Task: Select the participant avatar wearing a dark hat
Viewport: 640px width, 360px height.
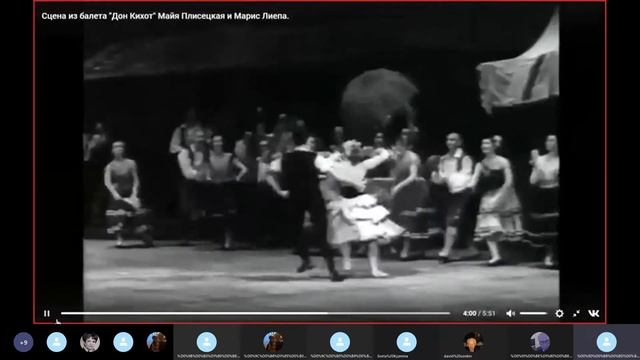Action: tap(473, 342)
